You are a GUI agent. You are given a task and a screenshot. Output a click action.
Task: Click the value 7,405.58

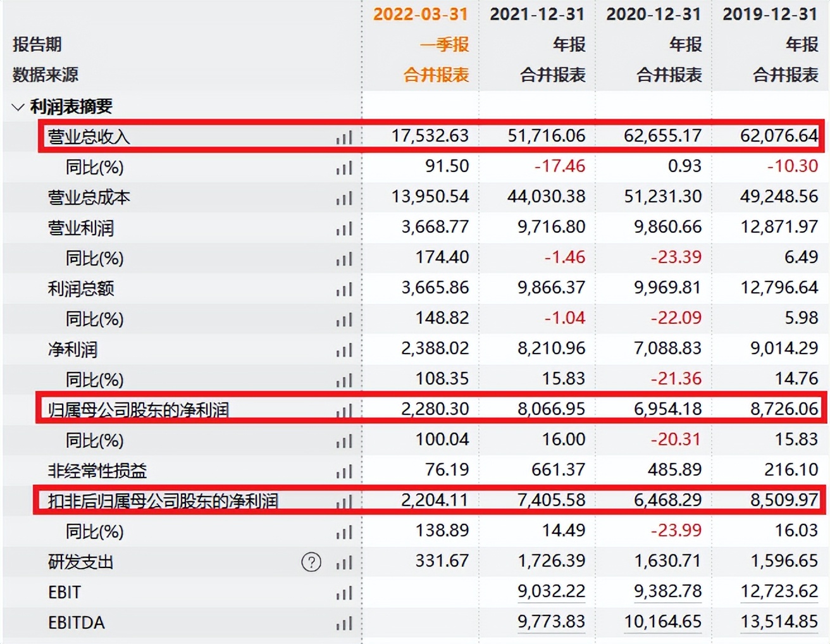551,500
